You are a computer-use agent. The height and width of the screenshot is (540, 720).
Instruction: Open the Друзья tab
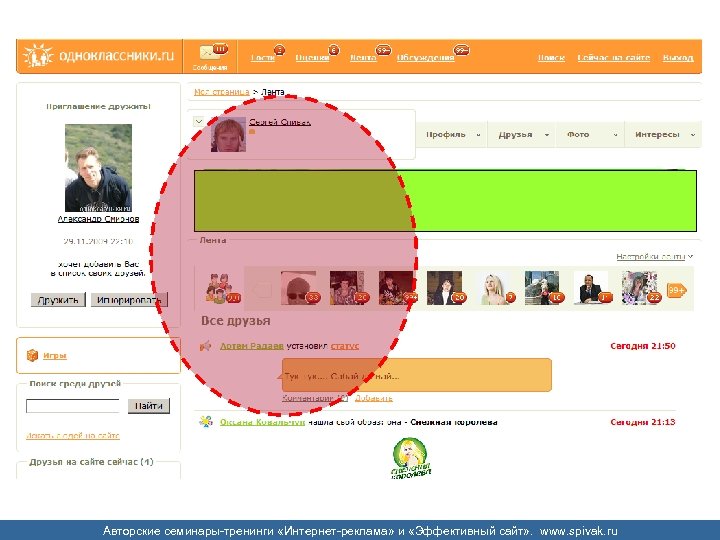click(x=515, y=135)
